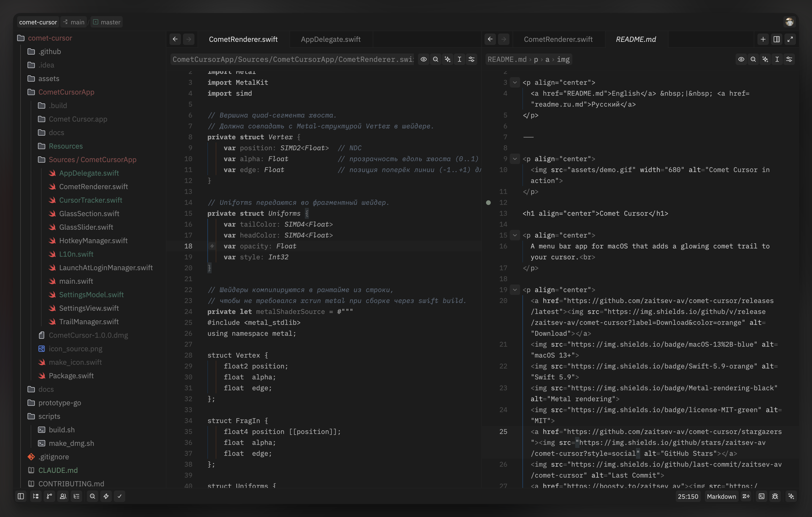Click the img segment of README breadcrumb
Image resolution: width=812 pixels, height=517 pixels.
pos(563,59)
